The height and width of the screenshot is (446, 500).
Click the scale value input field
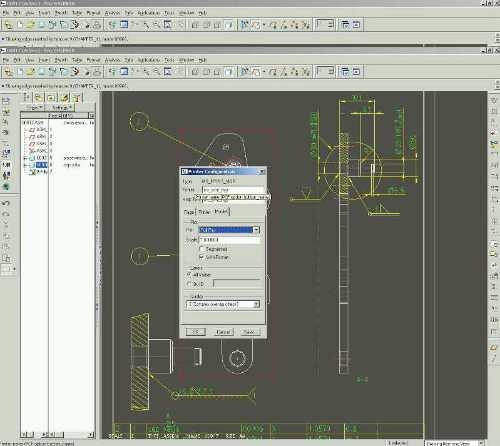[230, 240]
